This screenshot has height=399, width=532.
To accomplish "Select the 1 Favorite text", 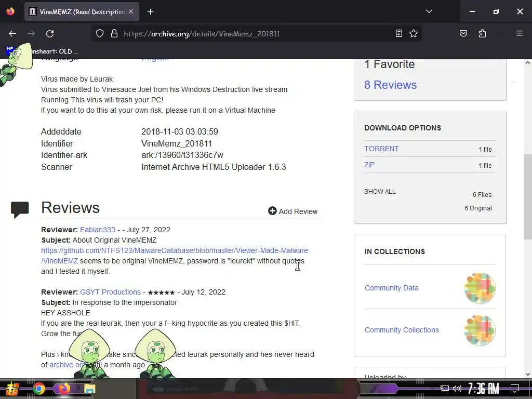I will tap(390, 64).
